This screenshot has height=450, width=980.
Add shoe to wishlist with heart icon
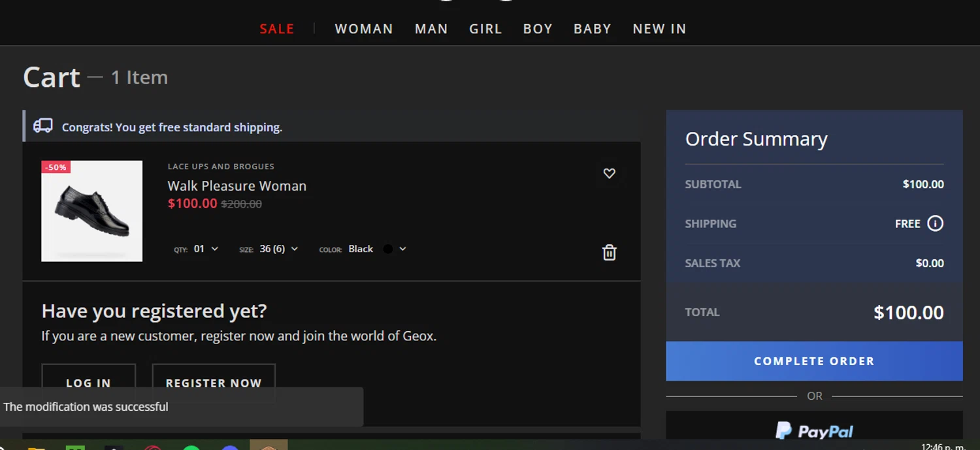[x=609, y=173]
